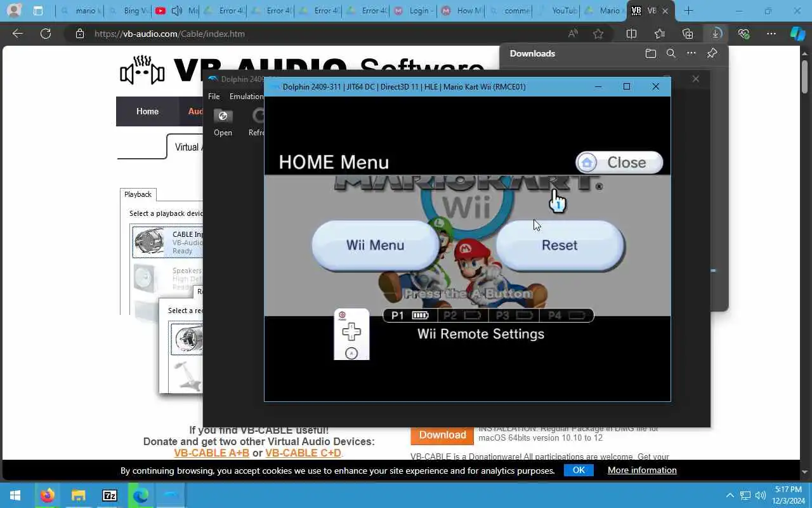Close the HOME Menu in Mario Kart
812x508 pixels.
[619, 163]
